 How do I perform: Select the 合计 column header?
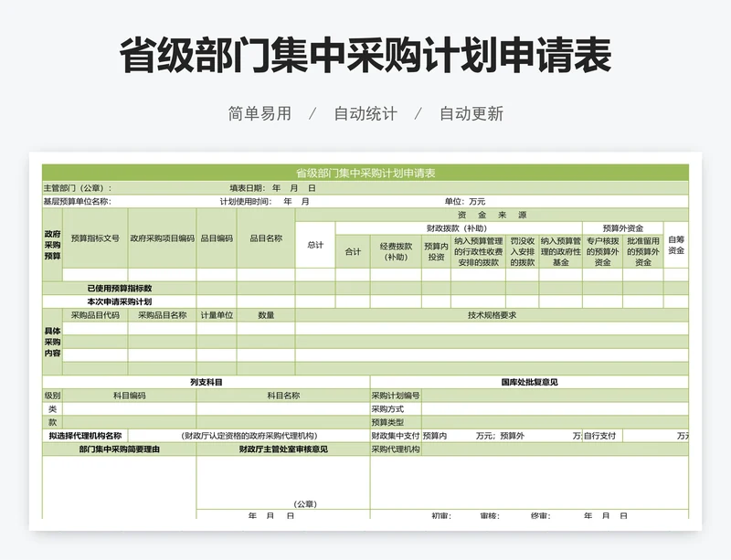point(353,252)
